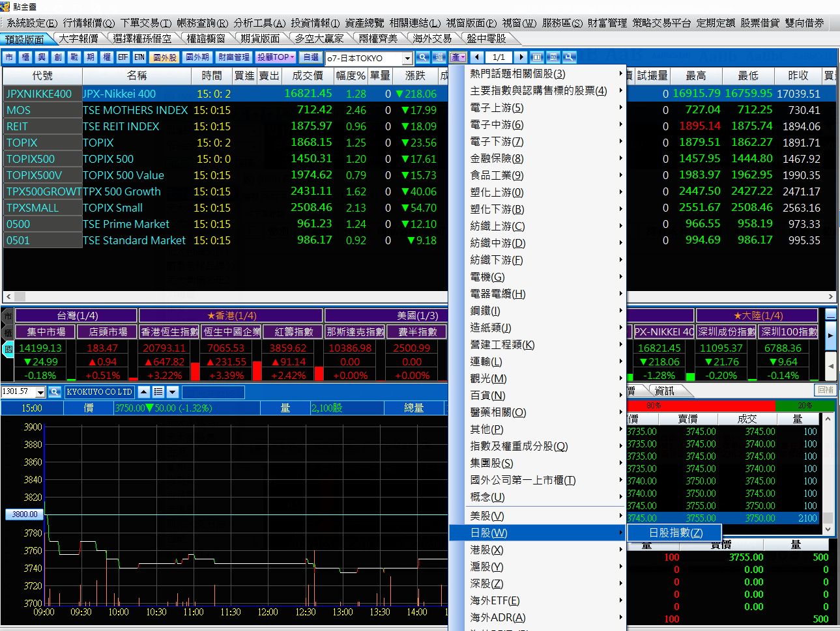This screenshot has width=840, height=631.
Task: Open the o7-日本TOKYO market dropdown
Action: pyautogui.click(x=408, y=59)
